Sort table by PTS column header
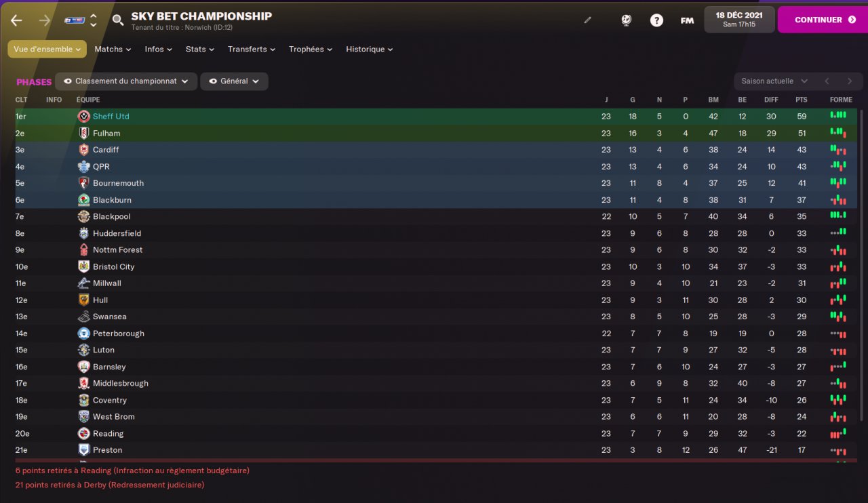This screenshot has height=503, width=868. pos(802,100)
